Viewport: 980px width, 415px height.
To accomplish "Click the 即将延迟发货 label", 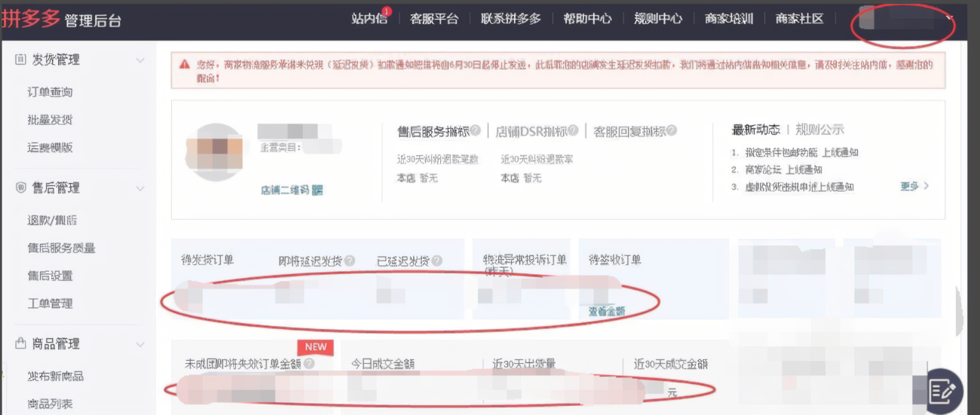I will point(310,261).
